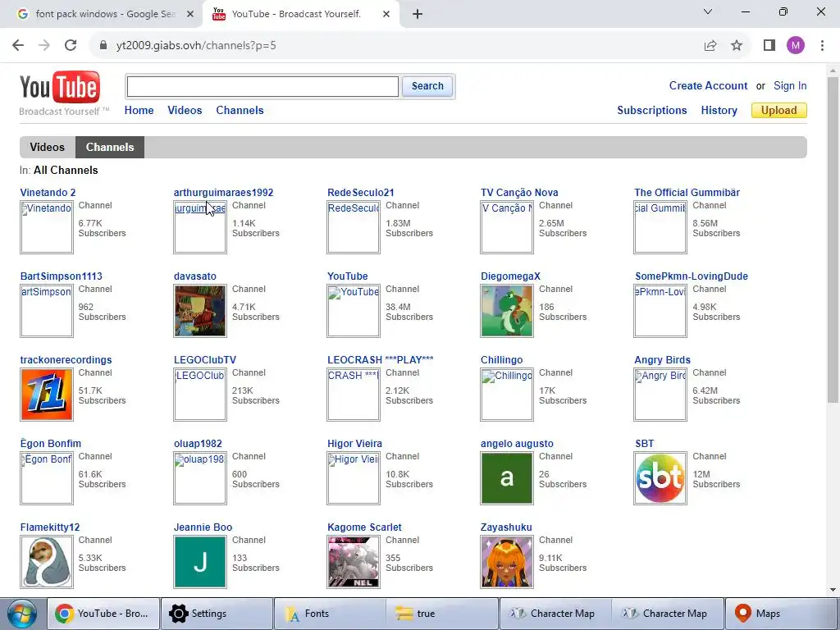The height and width of the screenshot is (630, 840).
Task: Open LEOCRASH ***PLAY*** channel link
Action: (381, 360)
